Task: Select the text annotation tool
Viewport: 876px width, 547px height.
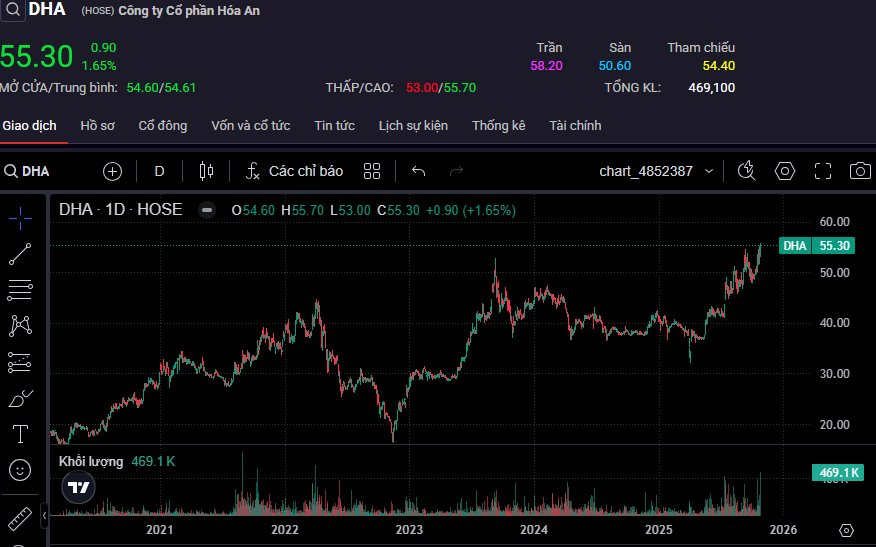Action: click(20, 434)
